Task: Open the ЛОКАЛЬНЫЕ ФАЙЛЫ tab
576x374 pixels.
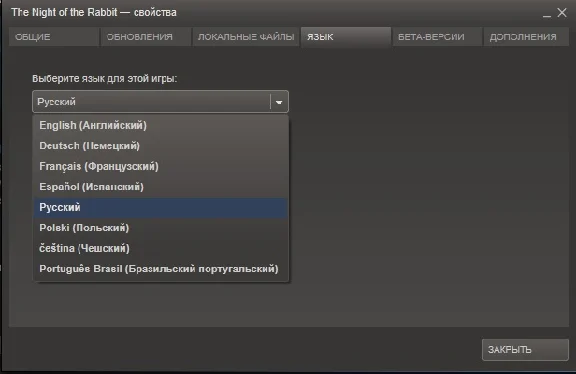Action: pyautogui.click(x=246, y=37)
